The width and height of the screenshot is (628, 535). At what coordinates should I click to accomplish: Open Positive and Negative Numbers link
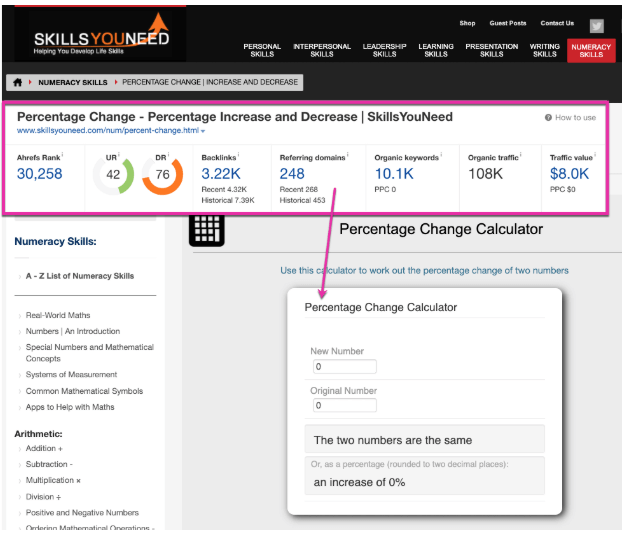coord(82,513)
